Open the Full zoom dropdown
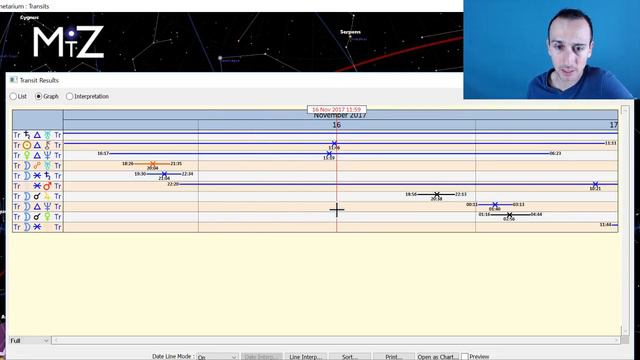 pos(29,340)
